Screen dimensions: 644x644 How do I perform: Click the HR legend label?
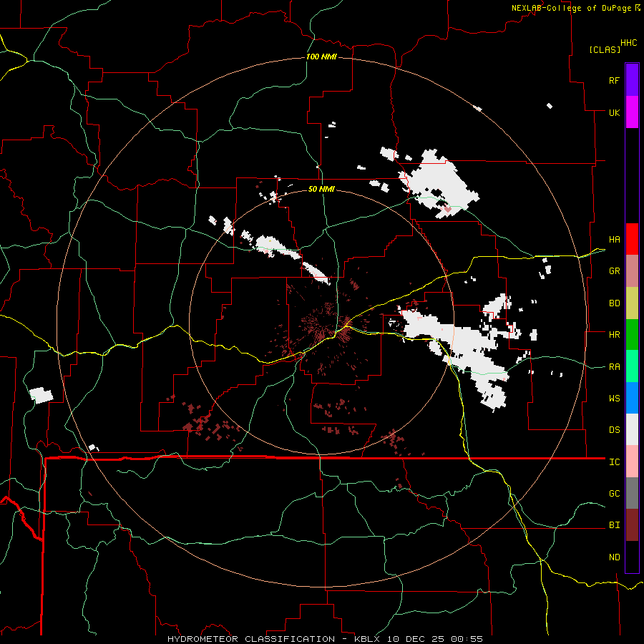[614, 335]
